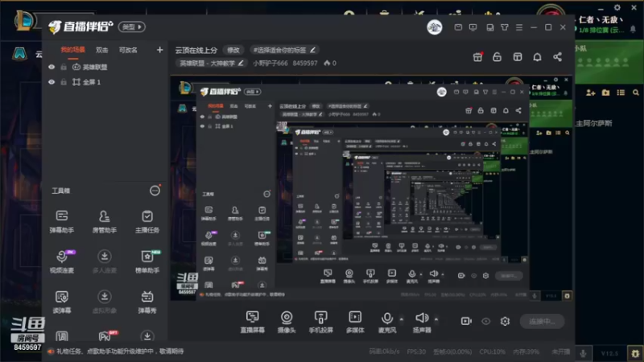Screen dimensions: 644x362
Task: Click the 礼物任务 announcement in status bar
Action: click(120, 352)
